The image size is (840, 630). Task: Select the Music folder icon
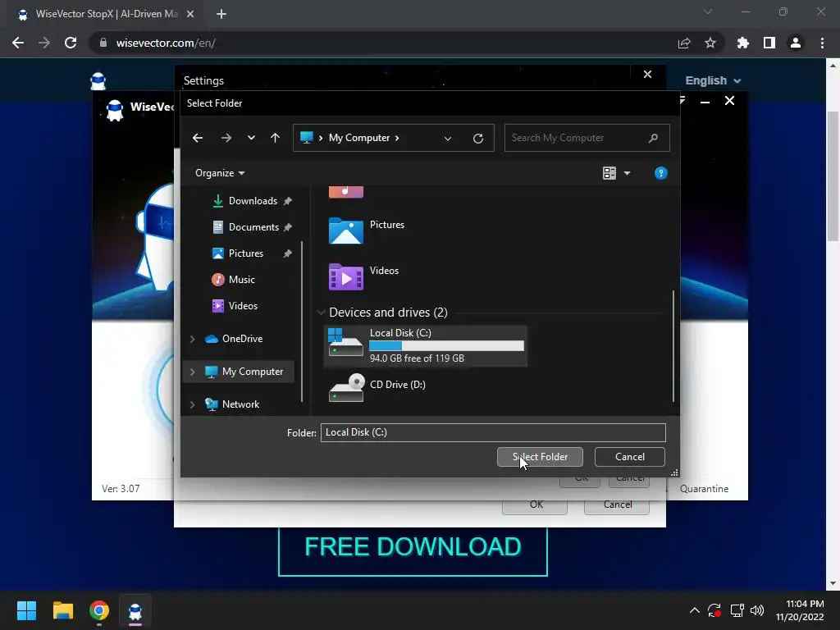(x=345, y=192)
